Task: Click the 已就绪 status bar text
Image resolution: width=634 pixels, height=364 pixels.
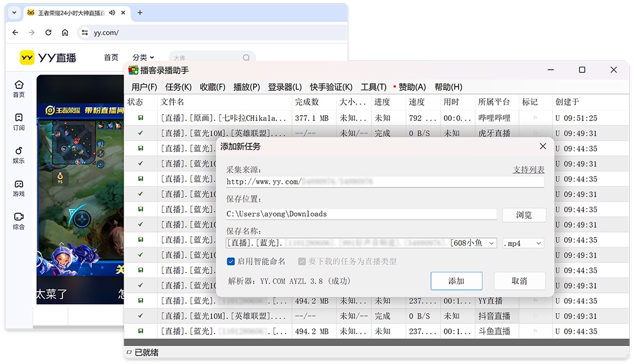Action: (x=146, y=352)
